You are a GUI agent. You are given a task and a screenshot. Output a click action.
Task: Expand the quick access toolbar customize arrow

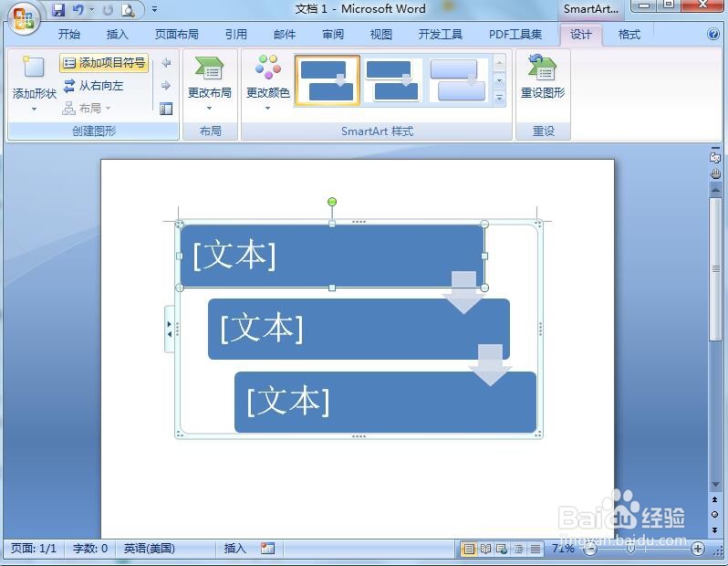pos(154,9)
